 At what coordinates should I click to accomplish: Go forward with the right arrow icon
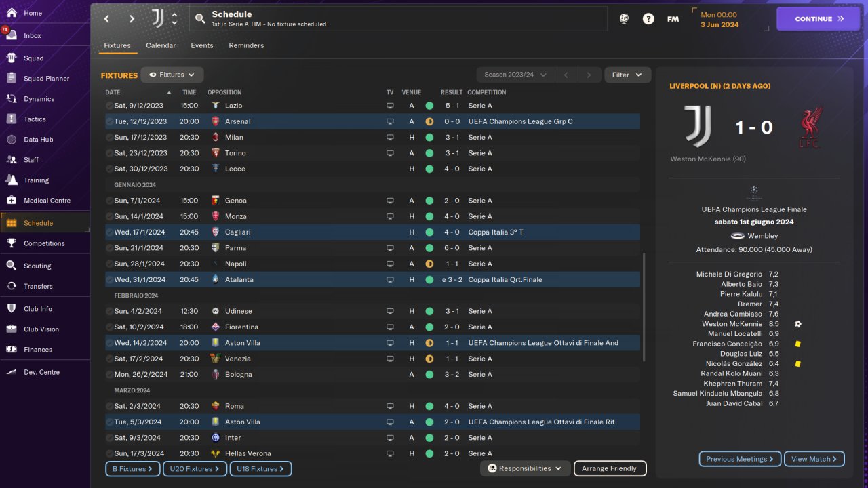coord(132,19)
